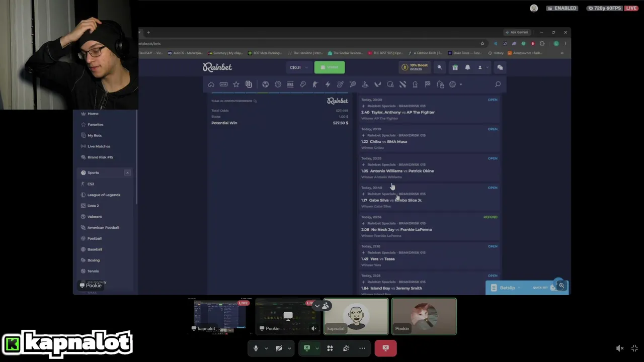Viewport: 644px width, 362px height.
Task: Open the LIVE matches icon in sports bar
Action: coord(224,84)
